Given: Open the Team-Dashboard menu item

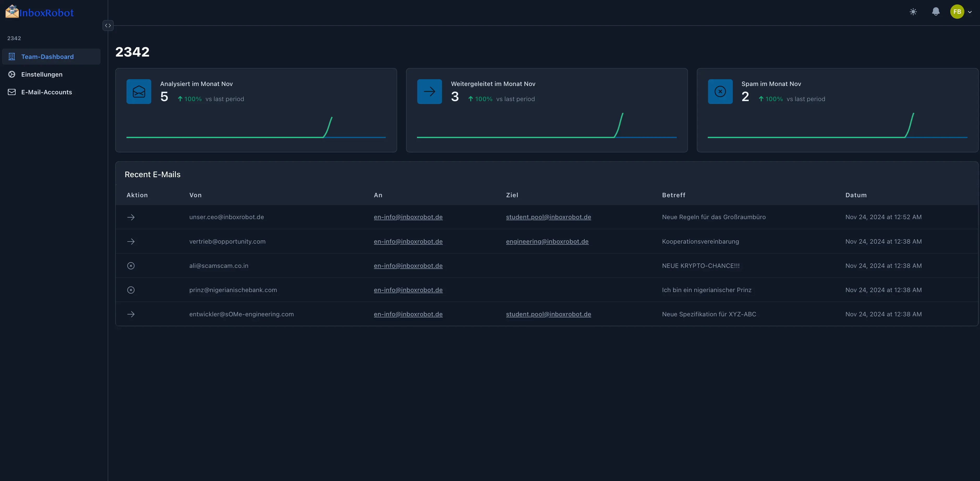Looking at the screenshot, I should click(x=51, y=57).
